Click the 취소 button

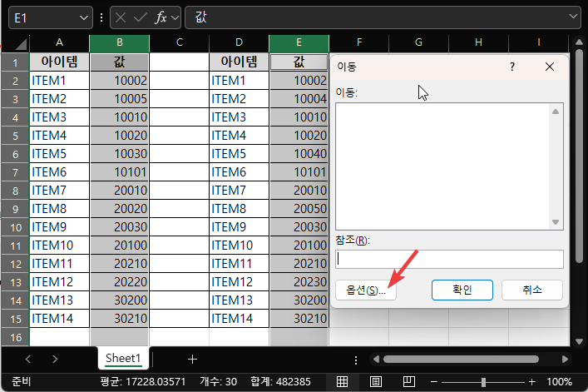pos(532,290)
